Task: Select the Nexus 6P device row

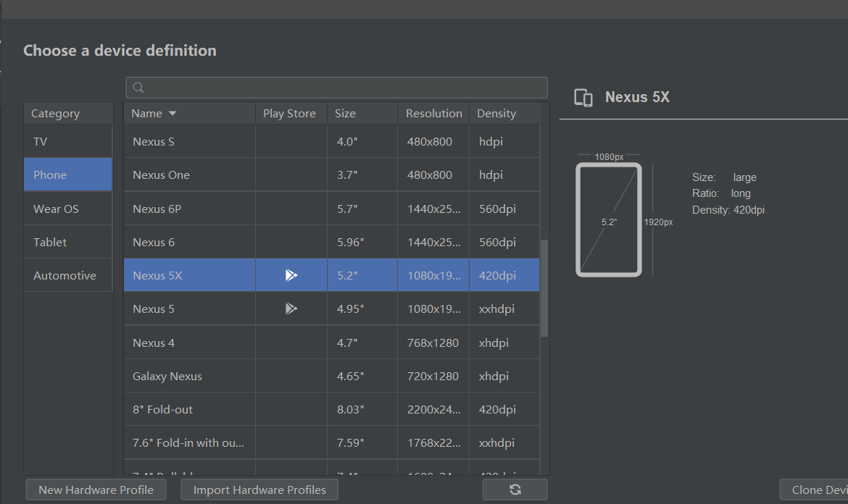Action: pyautogui.click(x=331, y=209)
